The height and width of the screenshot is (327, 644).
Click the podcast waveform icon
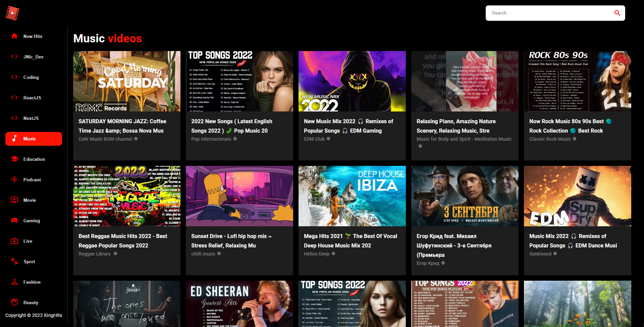tap(15, 179)
